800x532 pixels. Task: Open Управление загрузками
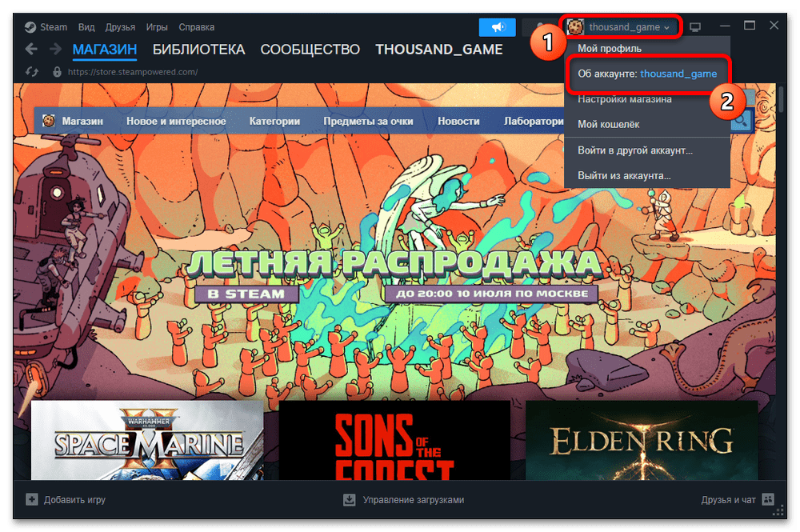(x=414, y=500)
